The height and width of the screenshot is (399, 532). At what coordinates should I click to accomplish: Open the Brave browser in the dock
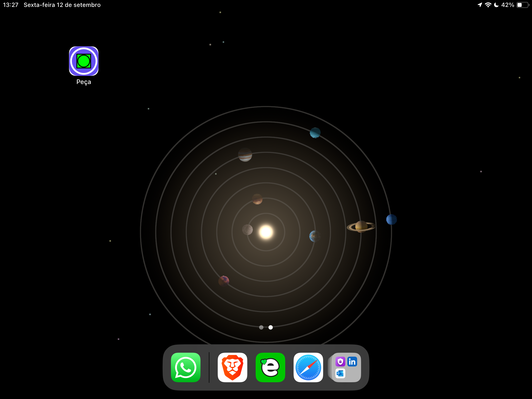233,367
